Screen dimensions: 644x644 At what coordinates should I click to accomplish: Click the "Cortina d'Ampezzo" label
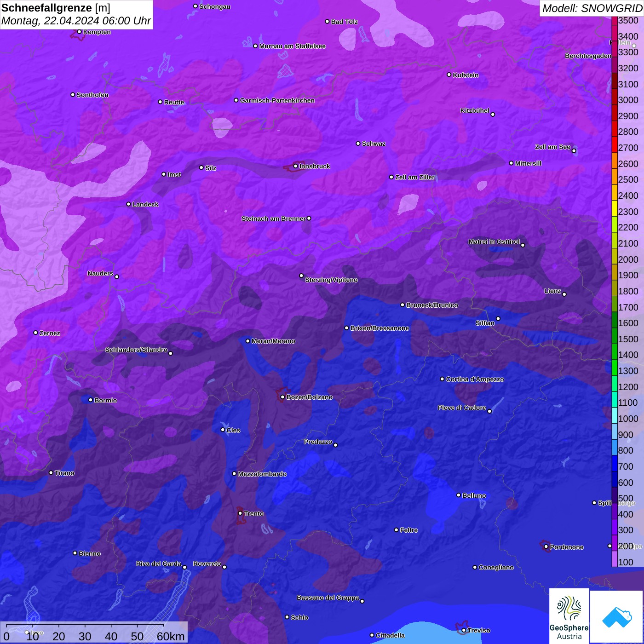pyautogui.click(x=475, y=379)
